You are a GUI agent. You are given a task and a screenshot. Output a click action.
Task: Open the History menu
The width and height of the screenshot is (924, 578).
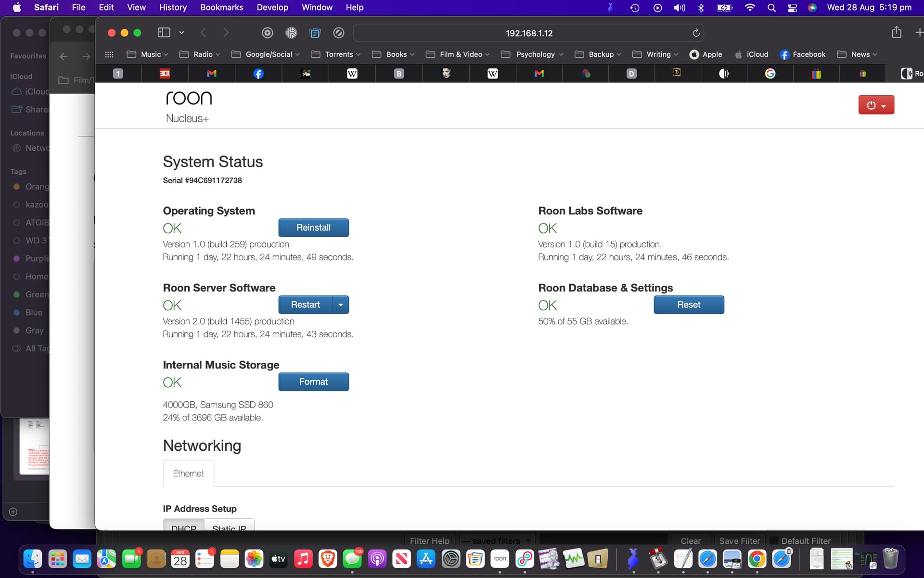point(173,7)
